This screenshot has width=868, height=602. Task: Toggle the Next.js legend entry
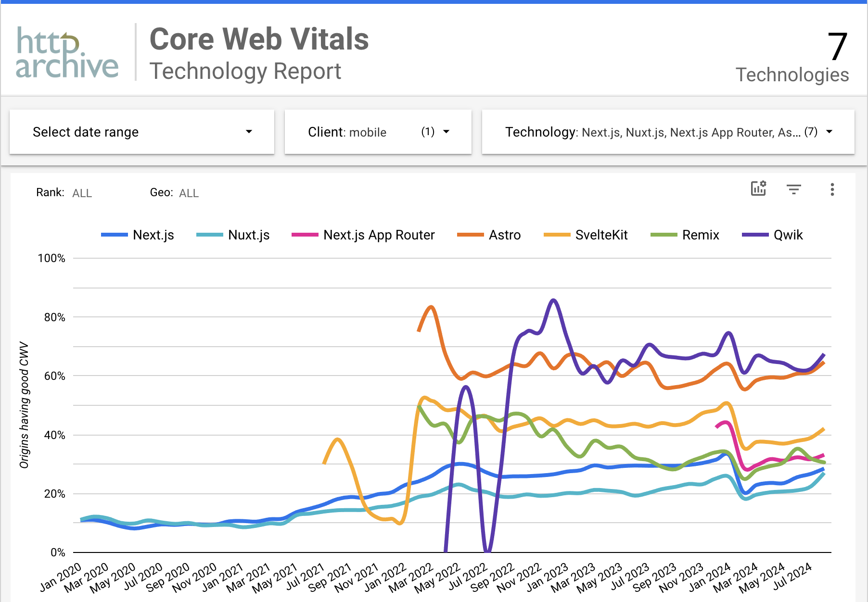coord(138,235)
